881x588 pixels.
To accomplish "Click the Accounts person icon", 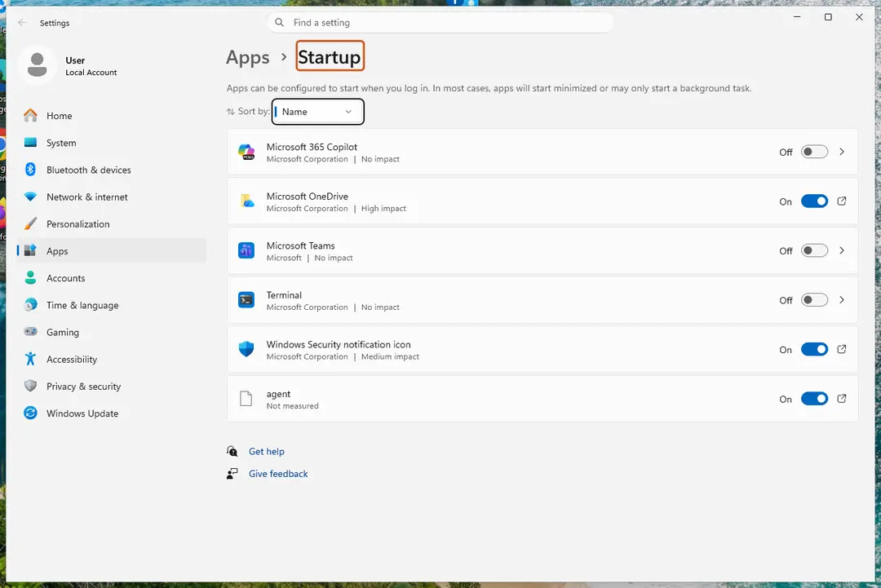I will [x=30, y=278].
